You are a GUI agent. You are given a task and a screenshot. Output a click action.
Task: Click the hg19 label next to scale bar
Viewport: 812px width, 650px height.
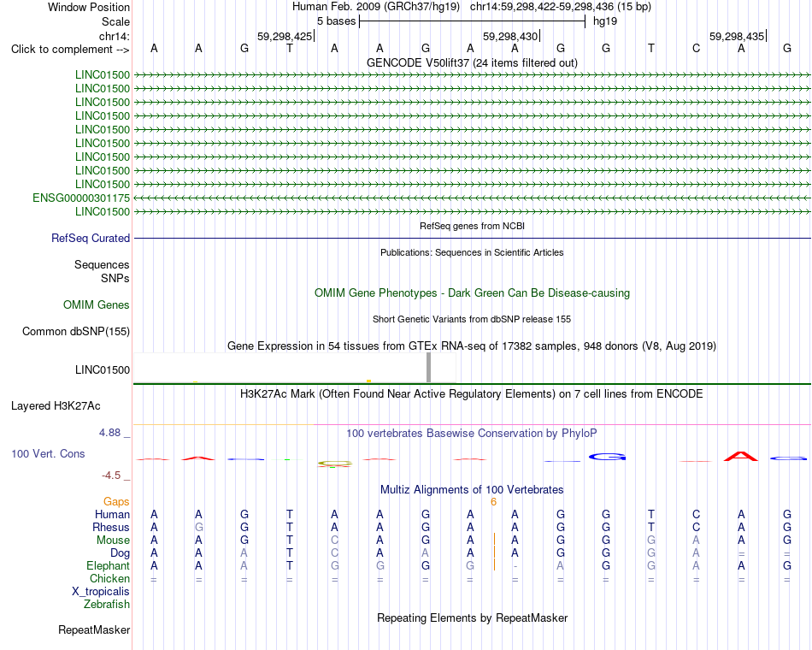pos(605,21)
